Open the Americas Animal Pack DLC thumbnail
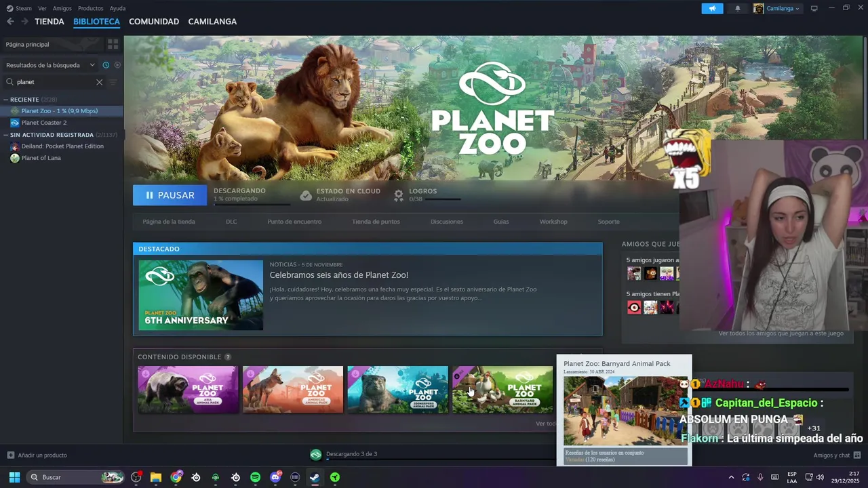Screen dimensions: 868x488 coord(293,390)
